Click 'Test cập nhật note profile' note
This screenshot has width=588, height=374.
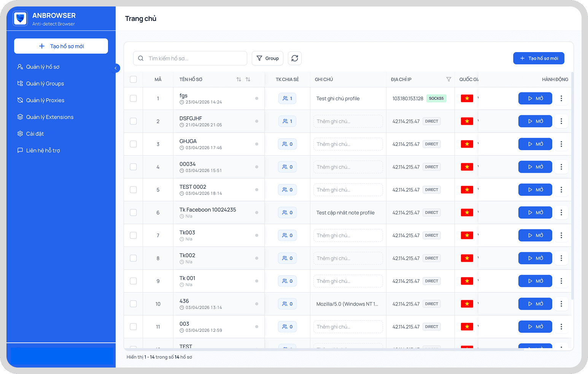[345, 213]
